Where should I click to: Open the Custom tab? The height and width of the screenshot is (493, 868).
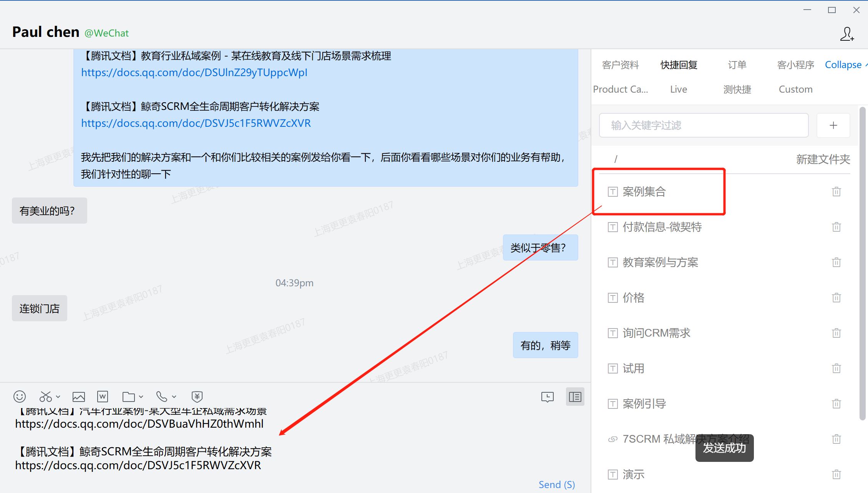(796, 89)
